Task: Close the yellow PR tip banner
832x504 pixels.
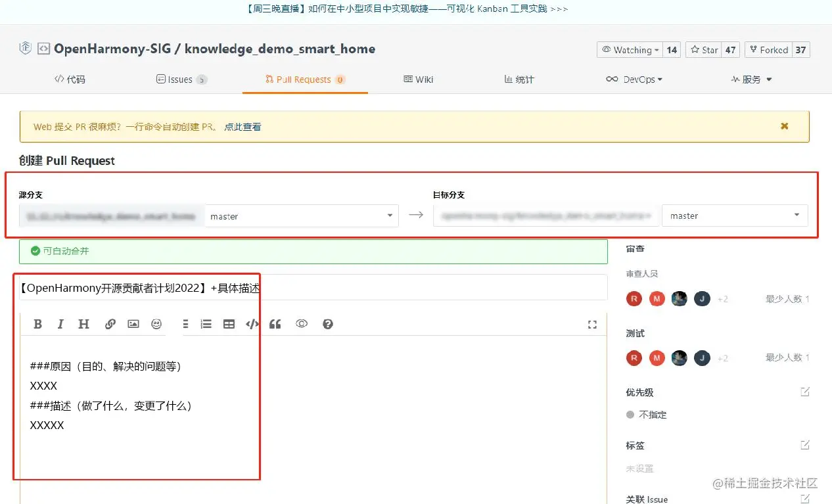Action: tap(784, 126)
